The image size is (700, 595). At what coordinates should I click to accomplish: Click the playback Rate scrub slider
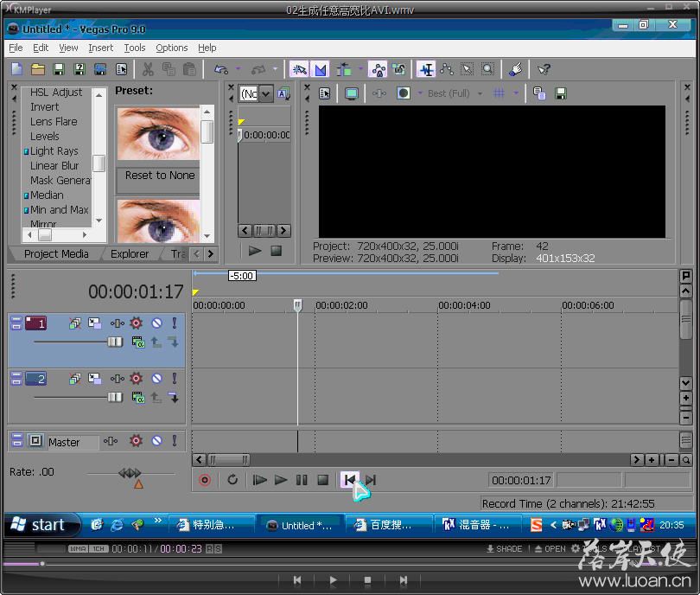click(x=130, y=473)
